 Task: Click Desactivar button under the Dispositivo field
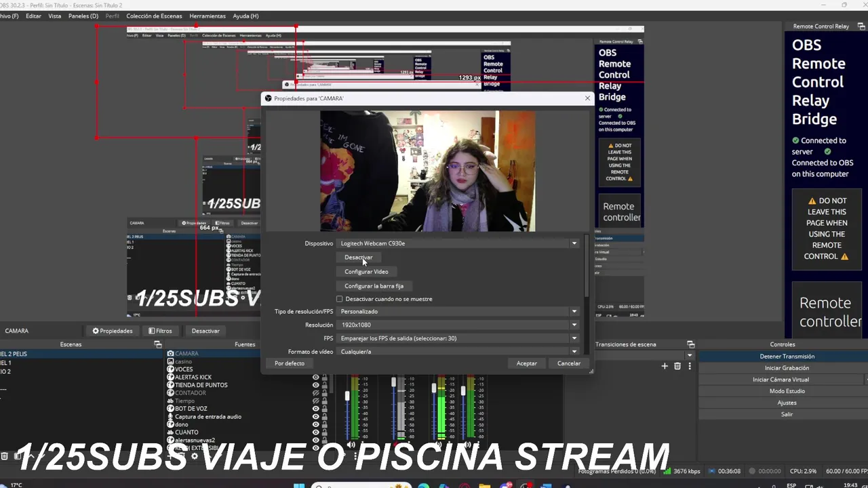coord(358,258)
